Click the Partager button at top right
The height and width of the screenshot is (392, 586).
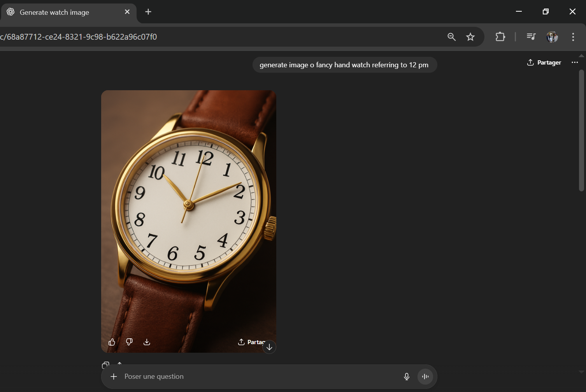click(x=544, y=62)
